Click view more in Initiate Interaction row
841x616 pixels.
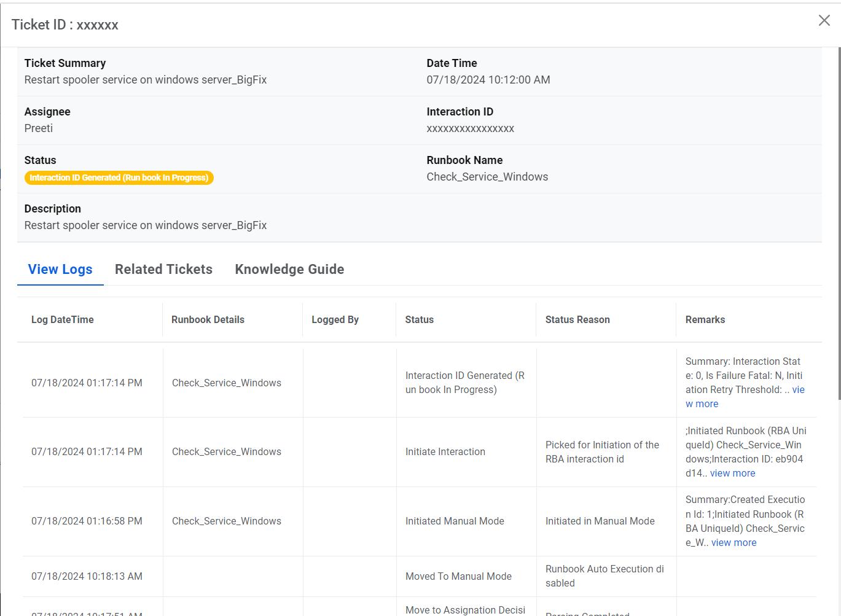tap(732, 474)
